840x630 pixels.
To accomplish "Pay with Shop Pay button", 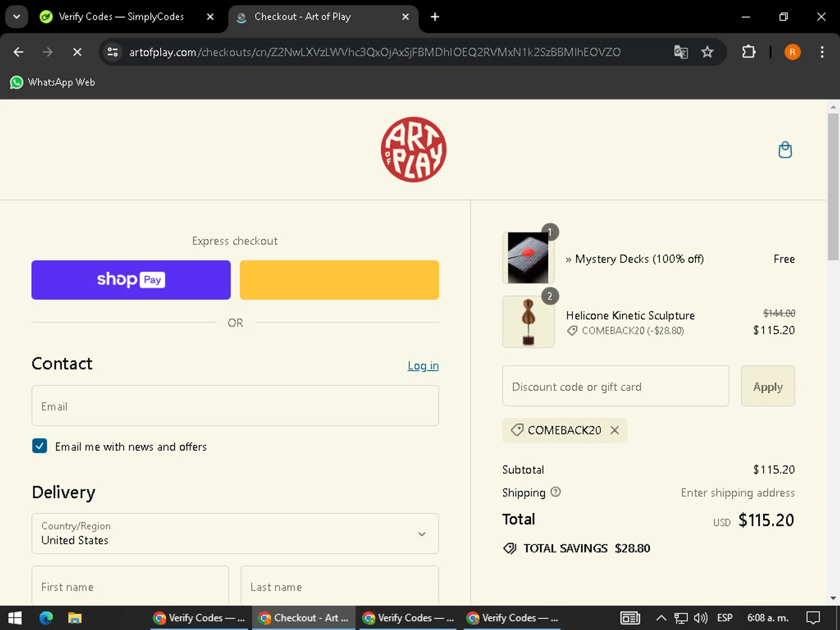I will pyautogui.click(x=131, y=280).
